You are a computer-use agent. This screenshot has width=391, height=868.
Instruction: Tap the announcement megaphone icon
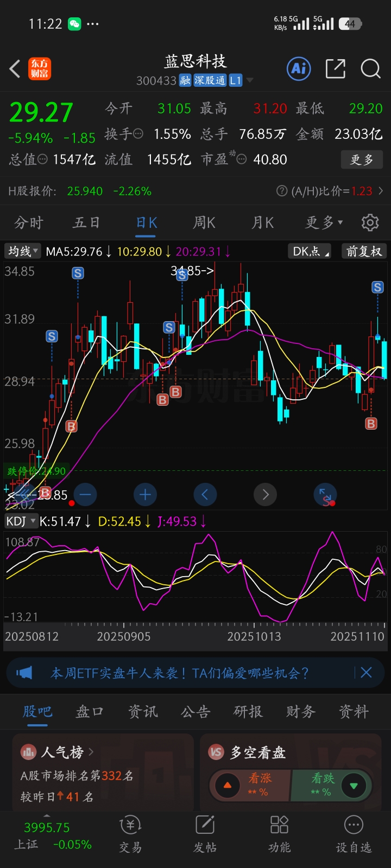coord(24,673)
